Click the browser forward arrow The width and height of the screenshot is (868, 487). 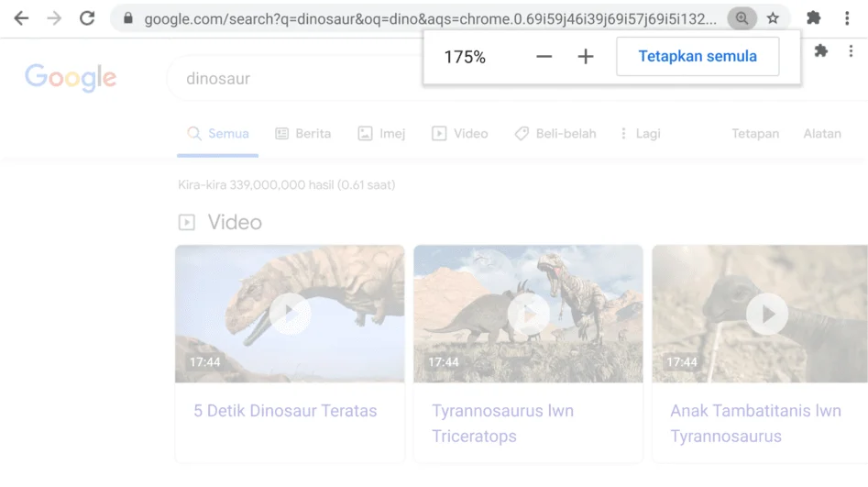[54, 18]
